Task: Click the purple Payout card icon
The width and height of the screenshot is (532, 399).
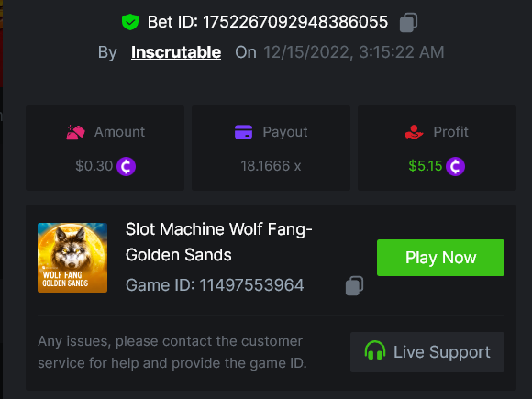Action: (244, 132)
